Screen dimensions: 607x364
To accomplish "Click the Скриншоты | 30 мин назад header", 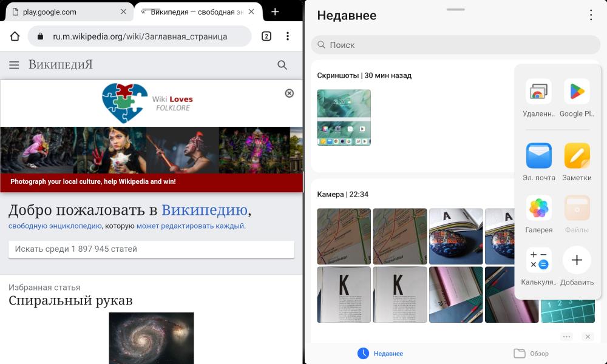I will [x=364, y=75].
